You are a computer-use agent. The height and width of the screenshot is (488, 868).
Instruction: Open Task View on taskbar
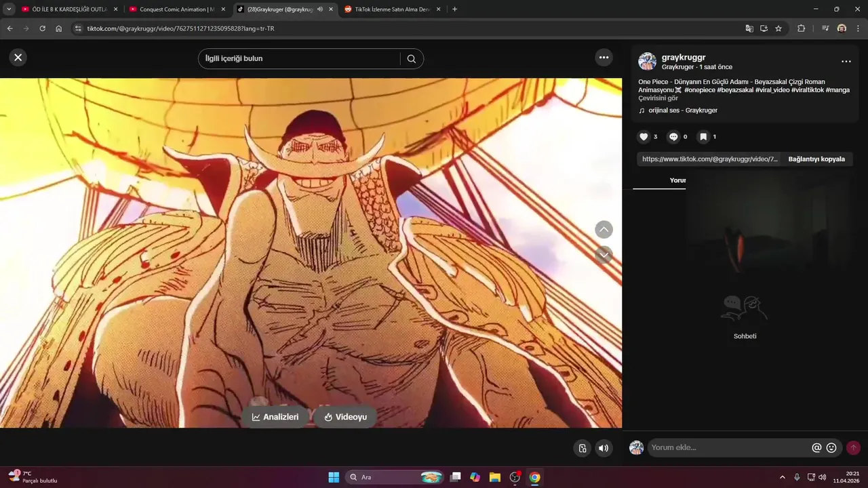click(456, 477)
